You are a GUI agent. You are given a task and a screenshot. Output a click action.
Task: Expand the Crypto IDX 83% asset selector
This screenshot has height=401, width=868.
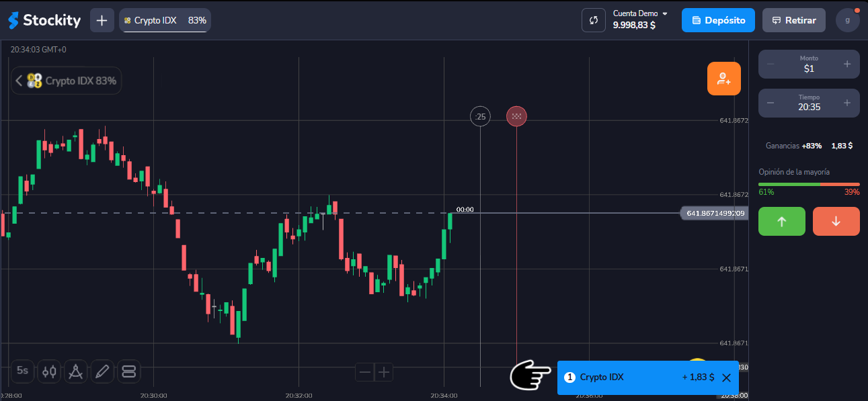click(67, 81)
